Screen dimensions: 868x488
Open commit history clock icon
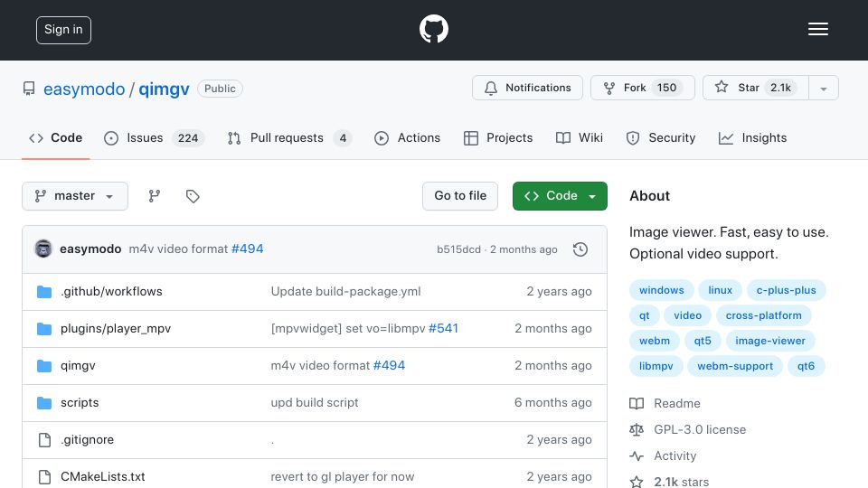click(x=580, y=249)
